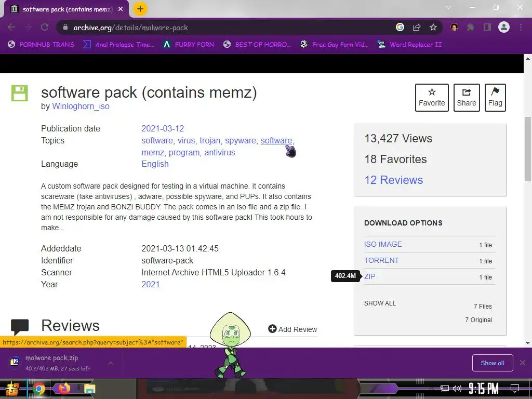Click the padlock site info icon
This screenshot has height=399, width=532.
(65, 28)
